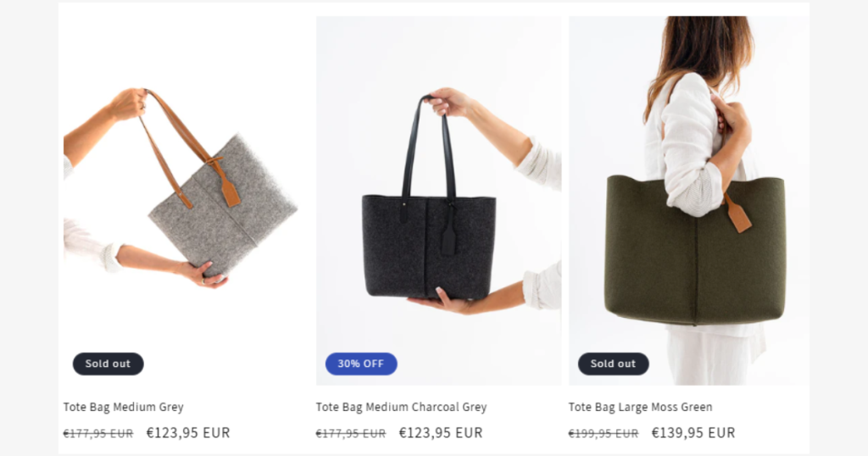Click €123,95 EUR sale price under Charcoal Grey tote
Image resolution: width=868 pixels, height=456 pixels.
441,433
